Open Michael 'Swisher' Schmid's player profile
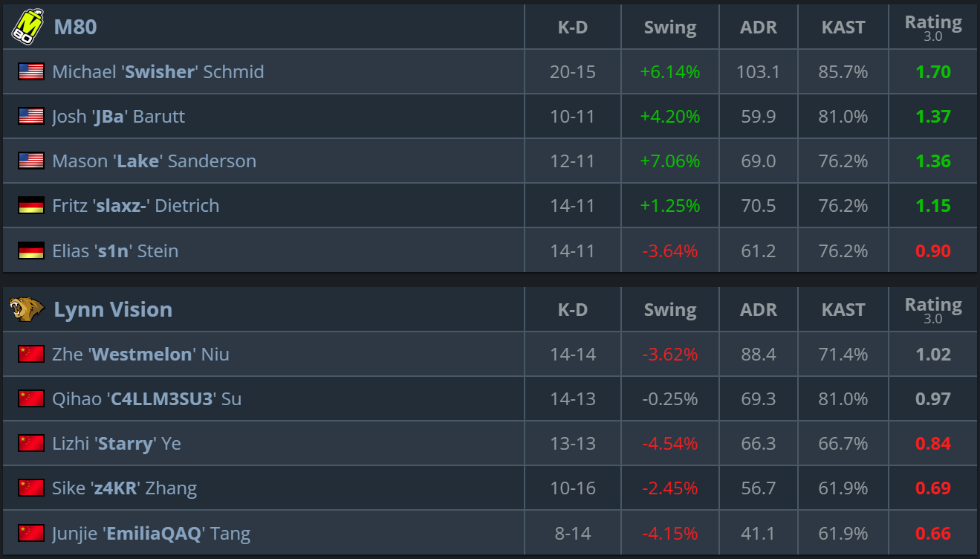Viewport: 980px width, 559px height. pyautogui.click(x=158, y=71)
